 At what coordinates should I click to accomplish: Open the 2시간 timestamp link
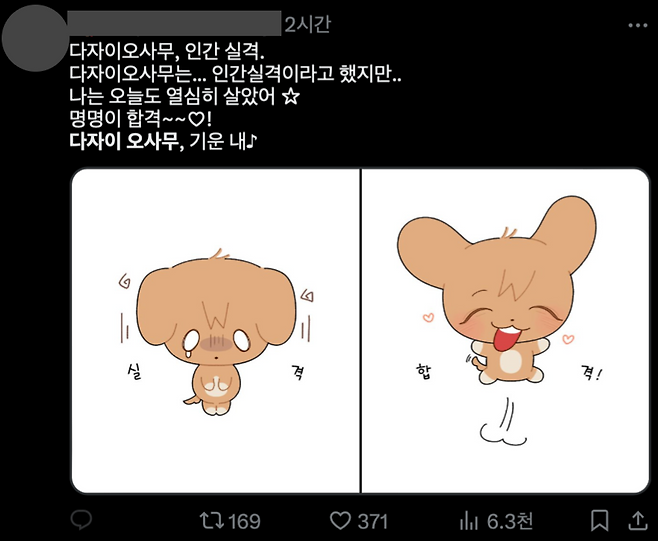(308, 24)
